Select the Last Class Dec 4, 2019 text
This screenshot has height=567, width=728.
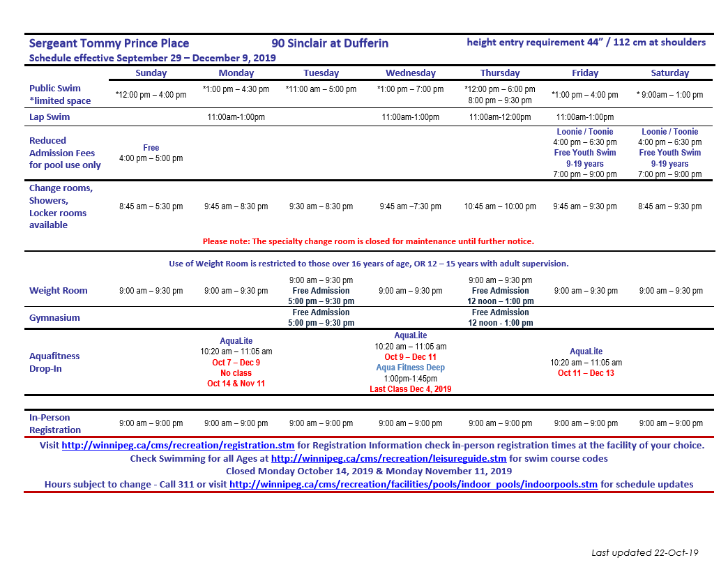[x=410, y=389]
